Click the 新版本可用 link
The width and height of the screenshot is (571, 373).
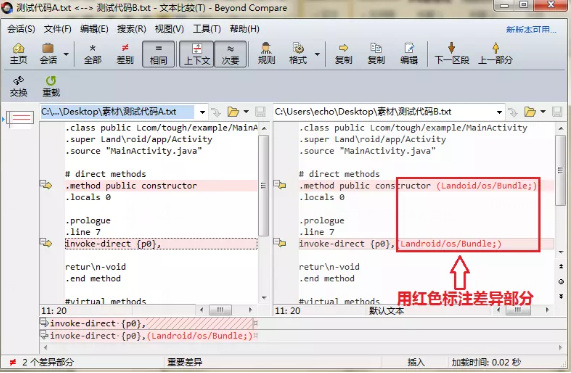click(x=531, y=30)
